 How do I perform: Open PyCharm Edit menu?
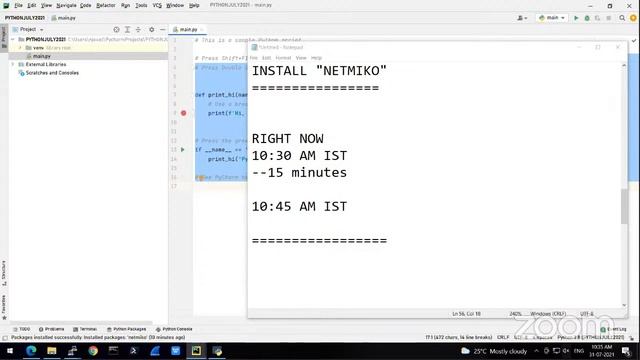32,5
